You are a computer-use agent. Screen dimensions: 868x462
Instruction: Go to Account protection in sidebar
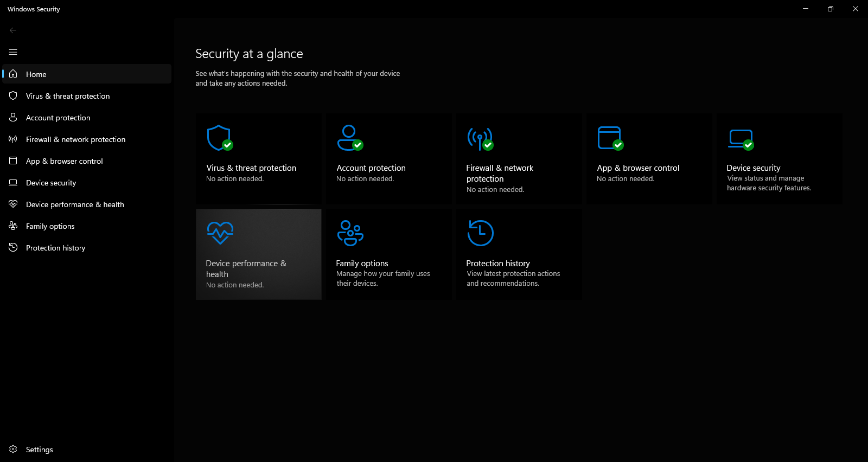tap(87, 117)
